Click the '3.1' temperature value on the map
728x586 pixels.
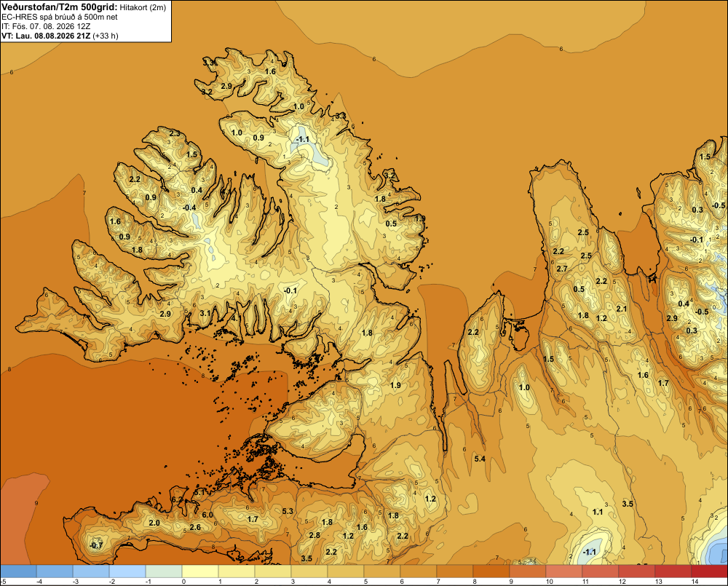205,314
